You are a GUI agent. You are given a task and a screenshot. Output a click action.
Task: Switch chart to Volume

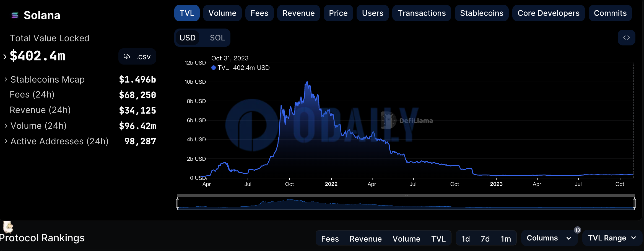tap(222, 13)
